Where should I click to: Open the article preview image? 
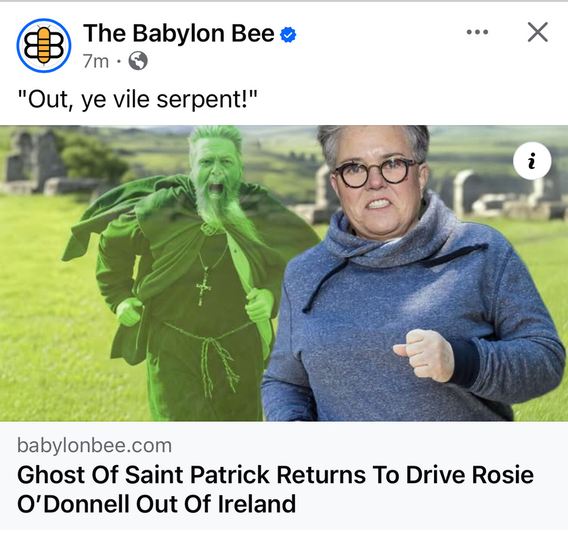coord(284,273)
